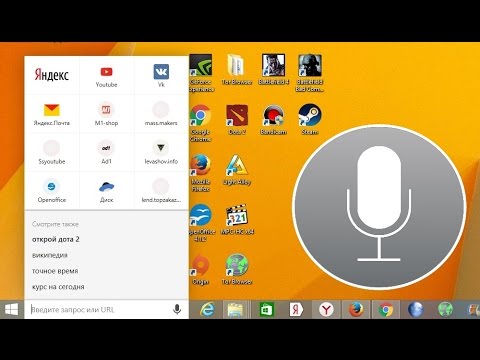Open the Ad1 tile
This screenshot has width=480, height=360.
click(x=106, y=152)
